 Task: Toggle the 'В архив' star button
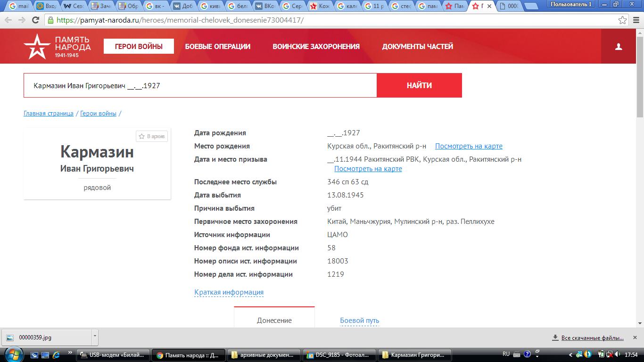[x=152, y=136]
